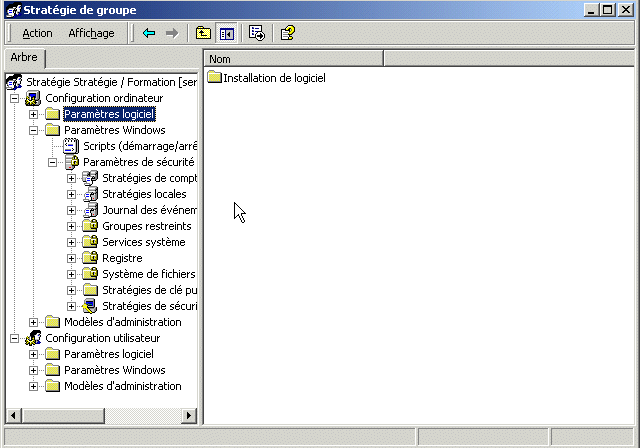Click the Registre folder icon
Image resolution: width=640 pixels, height=448 pixels.
[90, 257]
